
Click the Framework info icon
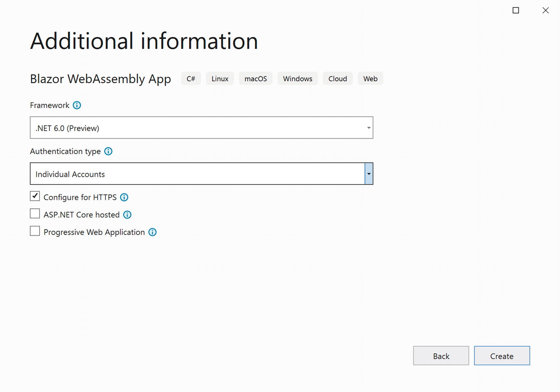click(77, 105)
